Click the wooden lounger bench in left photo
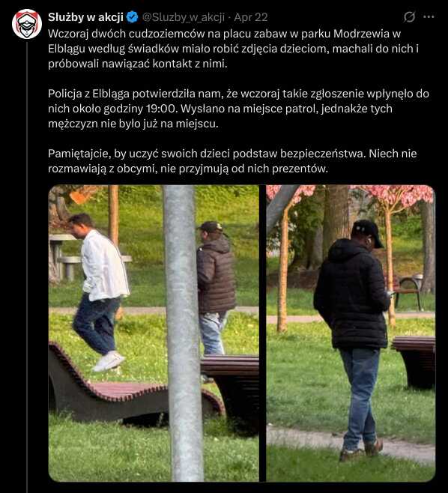 [135, 390]
